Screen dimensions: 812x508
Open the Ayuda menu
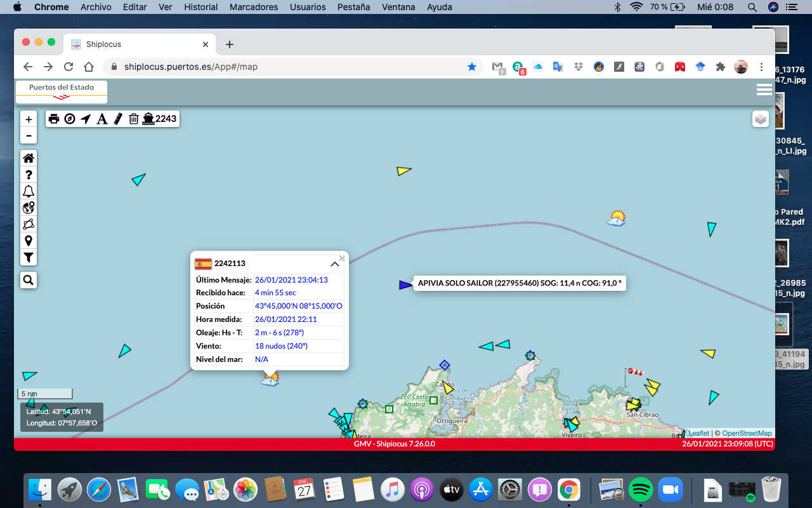click(x=440, y=7)
